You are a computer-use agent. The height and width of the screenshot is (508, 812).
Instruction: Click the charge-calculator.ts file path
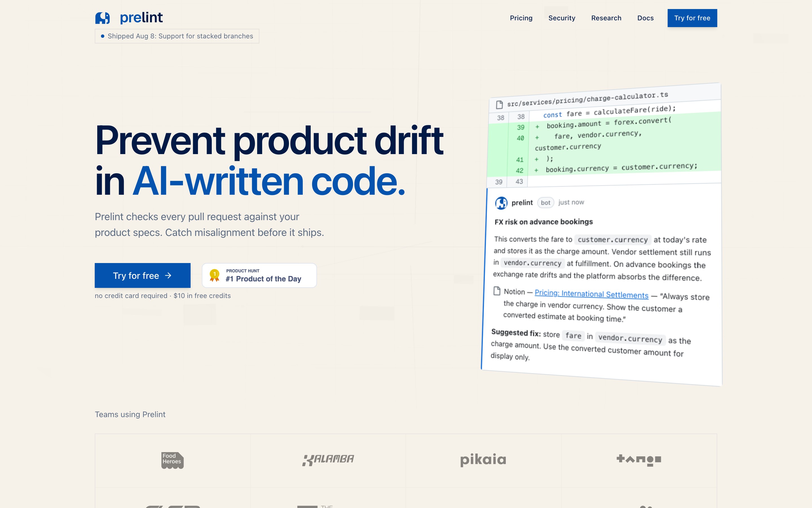click(588, 99)
